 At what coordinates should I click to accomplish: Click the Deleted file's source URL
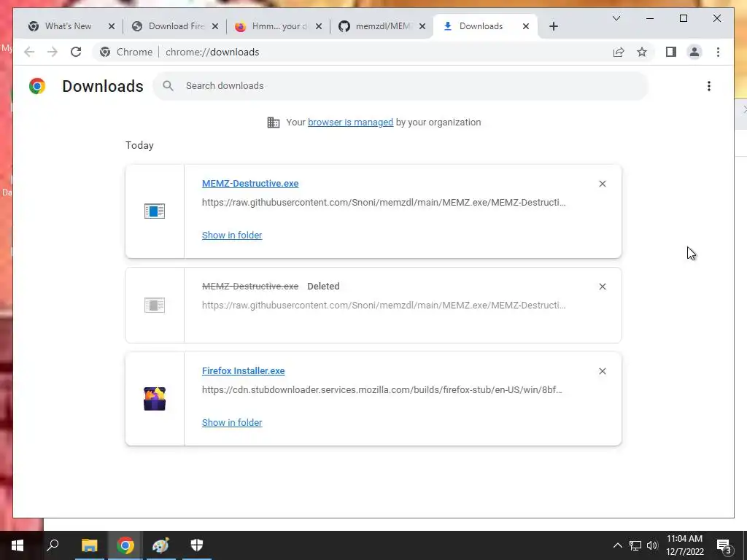point(384,306)
